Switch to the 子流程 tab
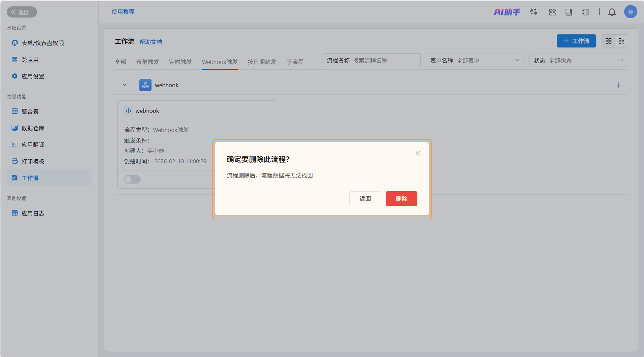The image size is (644, 357). 294,62
